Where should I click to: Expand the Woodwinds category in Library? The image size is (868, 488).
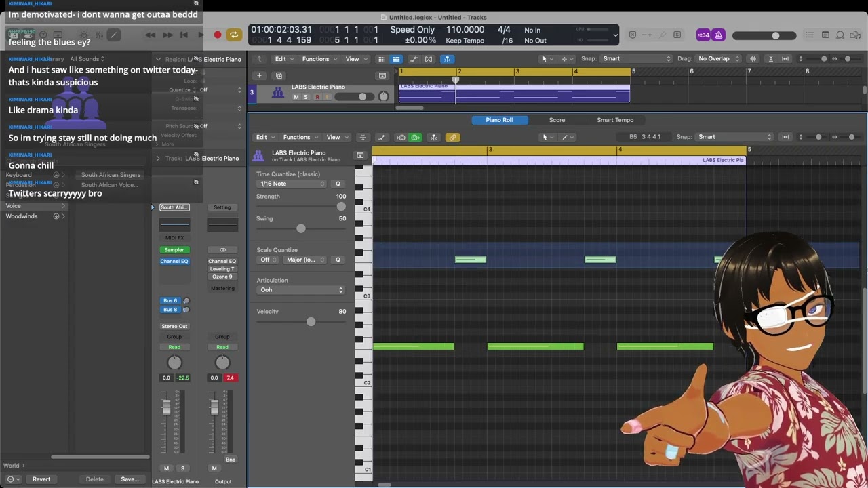click(x=64, y=216)
